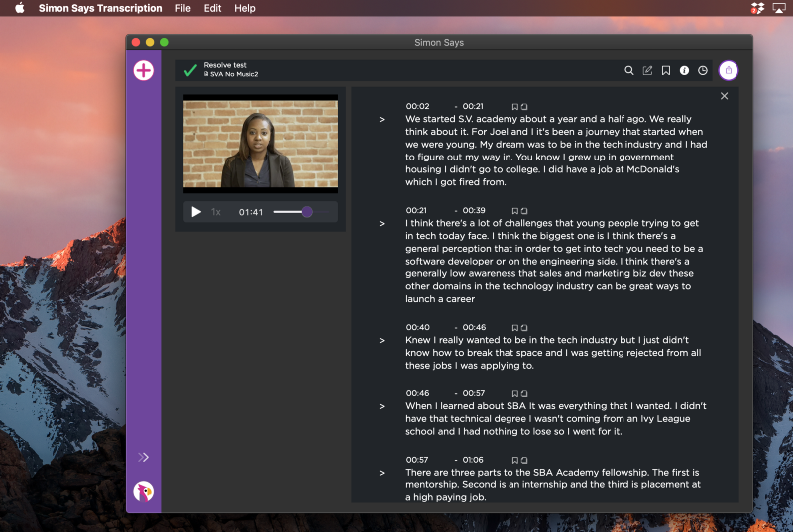Bookmark the 00:46 - 00:57 segment
Screen dimensions: 793x532
[514, 393]
